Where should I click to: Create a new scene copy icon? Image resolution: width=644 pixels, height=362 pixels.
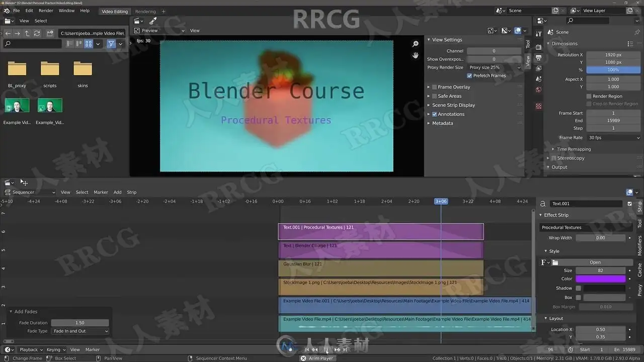coord(555,11)
